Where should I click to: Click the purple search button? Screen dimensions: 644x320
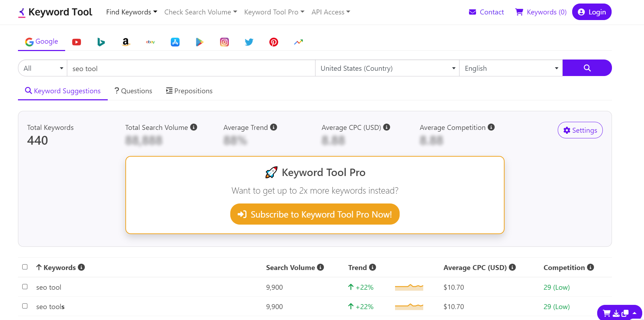tap(587, 68)
